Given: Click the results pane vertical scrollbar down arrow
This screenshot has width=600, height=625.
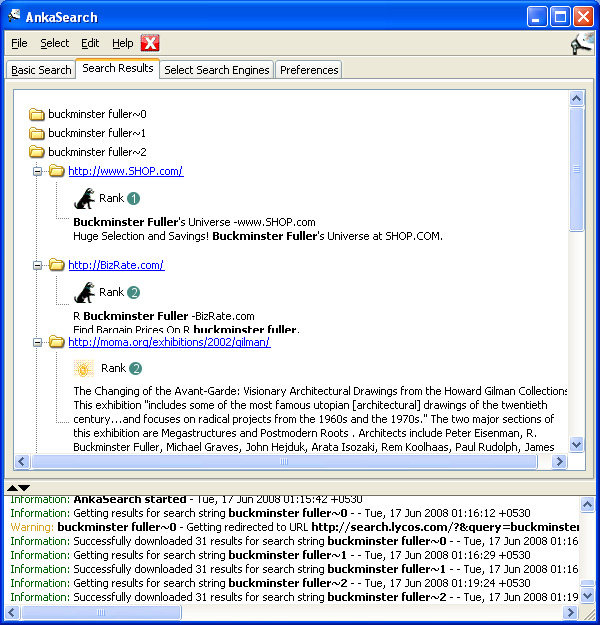Looking at the screenshot, I should coord(576,445).
